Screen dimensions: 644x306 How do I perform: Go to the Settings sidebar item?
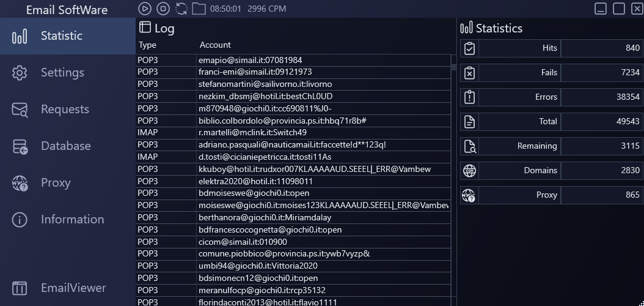coord(62,73)
